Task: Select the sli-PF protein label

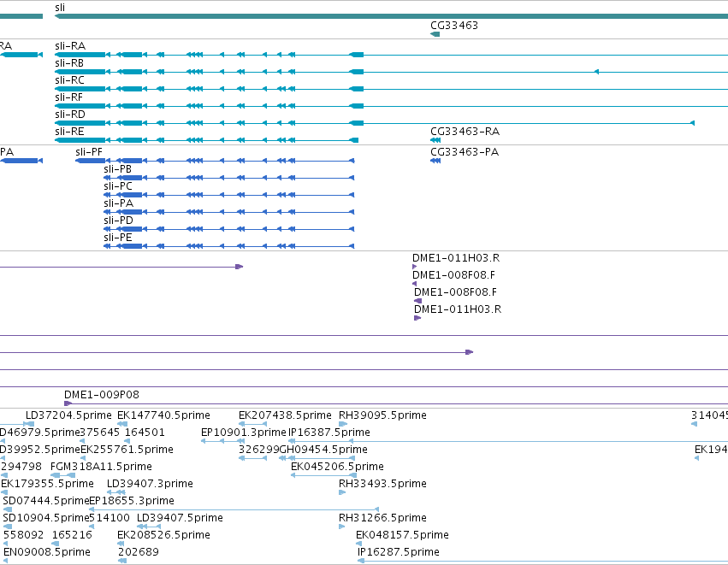Action: click(89, 152)
